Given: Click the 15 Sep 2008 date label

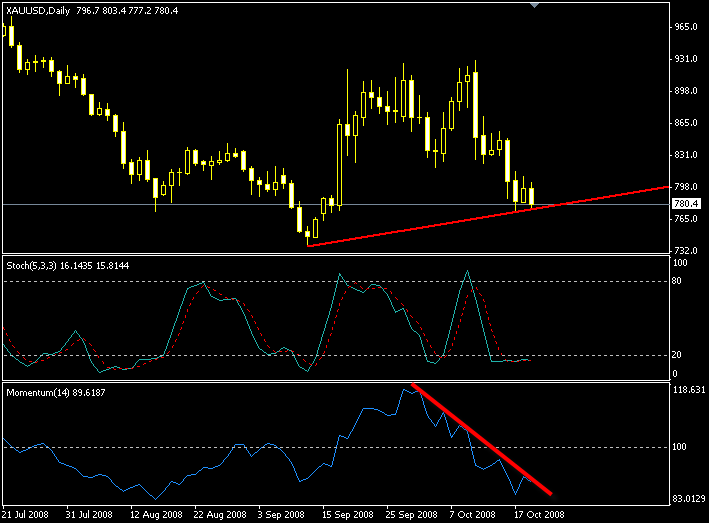Looking at the screenshot, I should (348, 514).
